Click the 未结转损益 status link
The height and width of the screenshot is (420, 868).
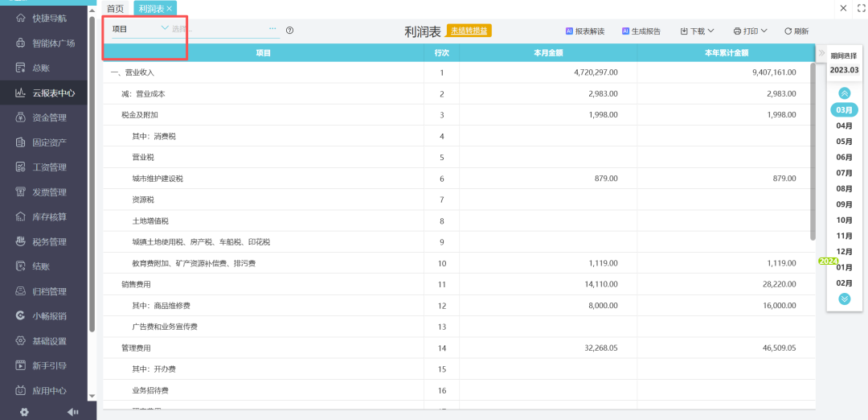tap(469, 31)
